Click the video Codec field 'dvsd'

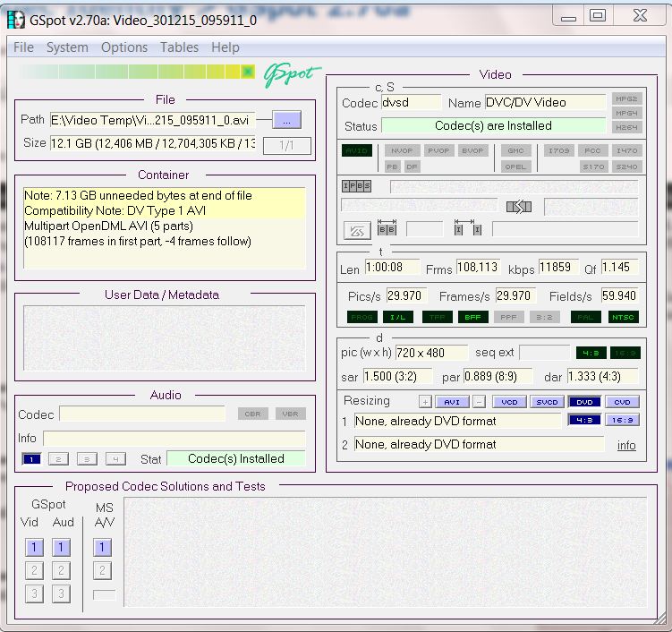coord(411,102)
